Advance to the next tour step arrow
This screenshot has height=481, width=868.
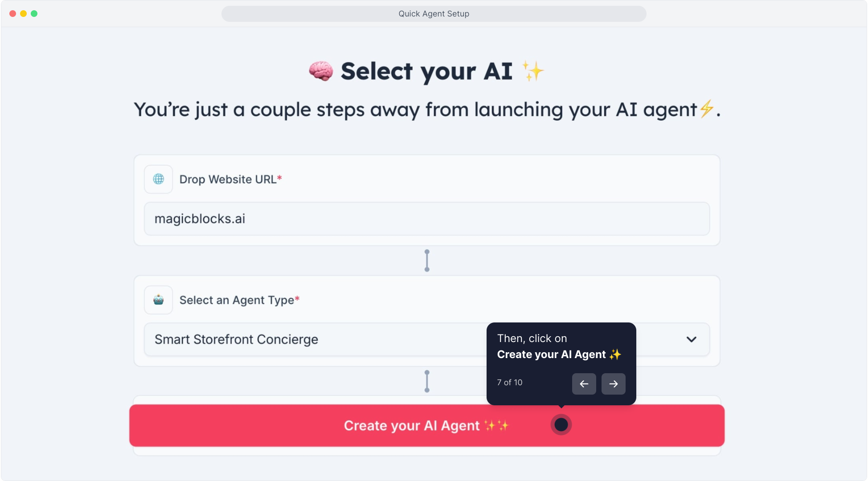click(x=613, y=384)
